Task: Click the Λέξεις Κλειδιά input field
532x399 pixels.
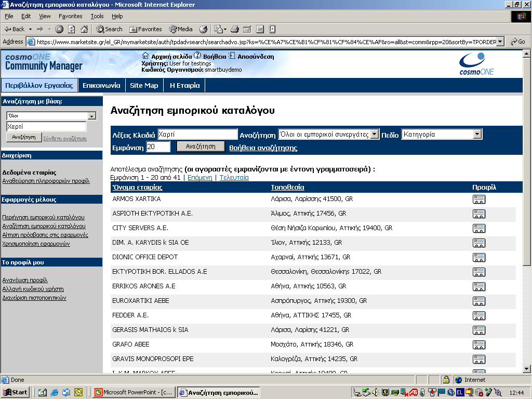Action: click(x=197, y=135)
